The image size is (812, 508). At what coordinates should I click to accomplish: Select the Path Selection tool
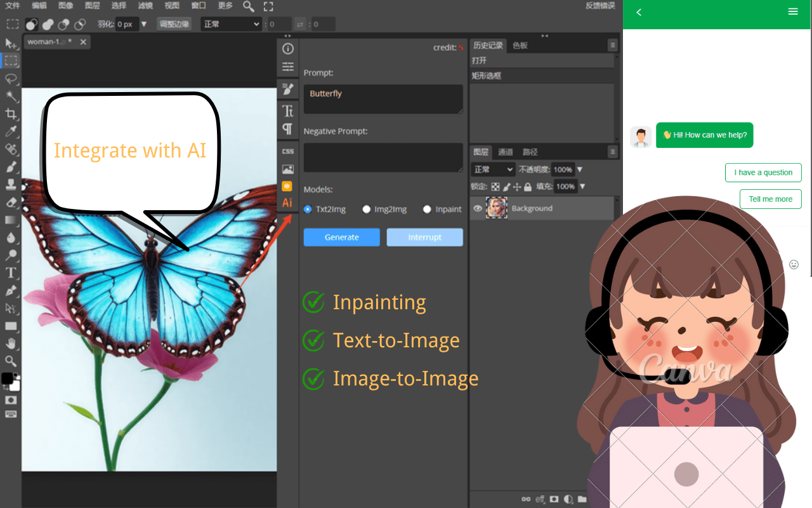(11, 309)
